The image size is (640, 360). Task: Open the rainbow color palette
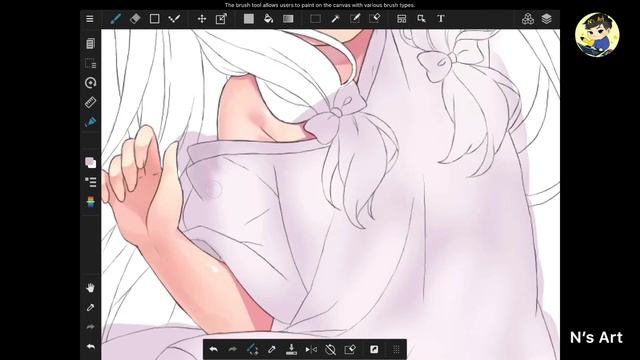pos(91,202)
